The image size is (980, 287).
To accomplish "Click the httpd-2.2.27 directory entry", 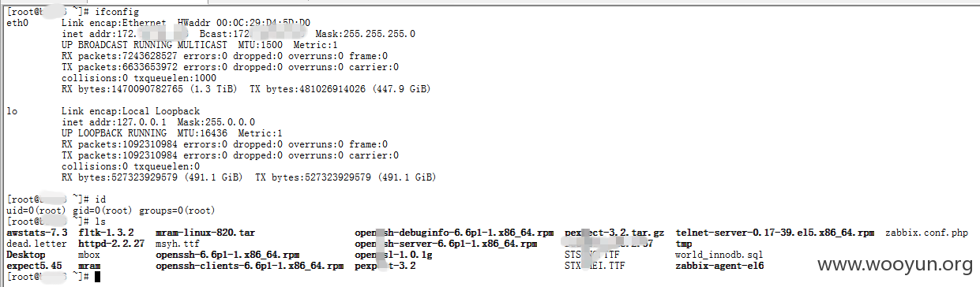I will pyautogui.click(x=111, y=244).
